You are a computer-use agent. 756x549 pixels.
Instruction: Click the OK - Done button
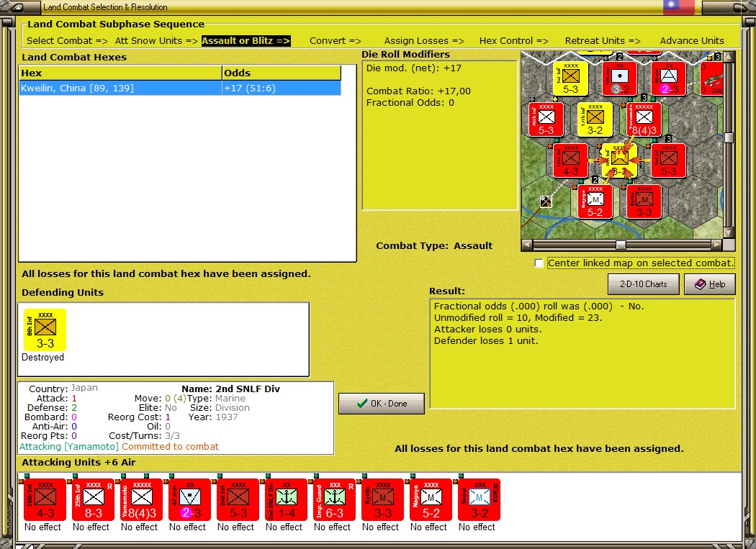coord(382,404)
